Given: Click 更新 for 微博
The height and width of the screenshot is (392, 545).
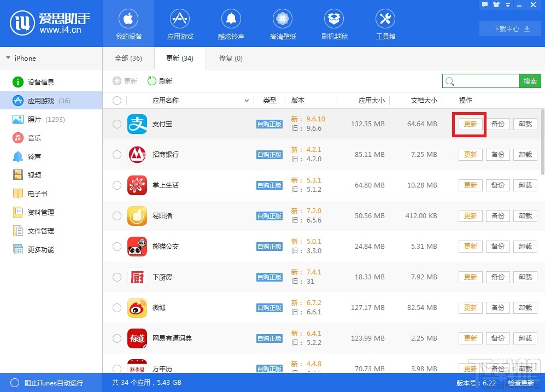Looking at the screenshot, I should (x=470, y=308).
